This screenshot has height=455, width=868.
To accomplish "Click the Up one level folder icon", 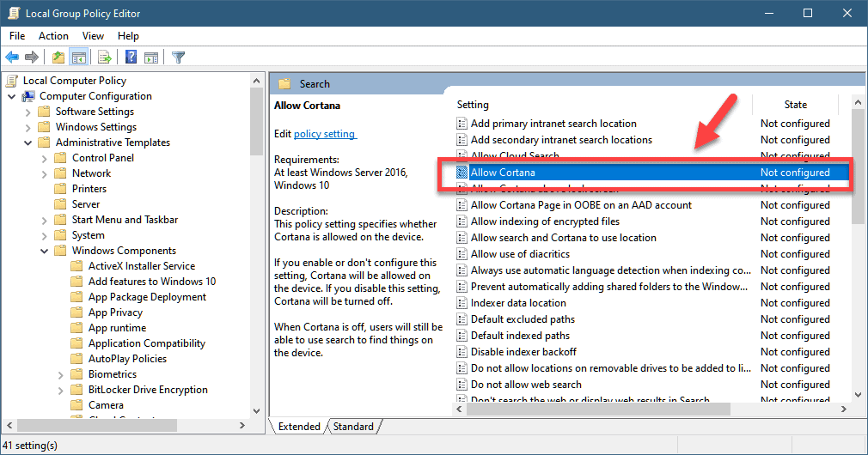I will coord(58,57).
